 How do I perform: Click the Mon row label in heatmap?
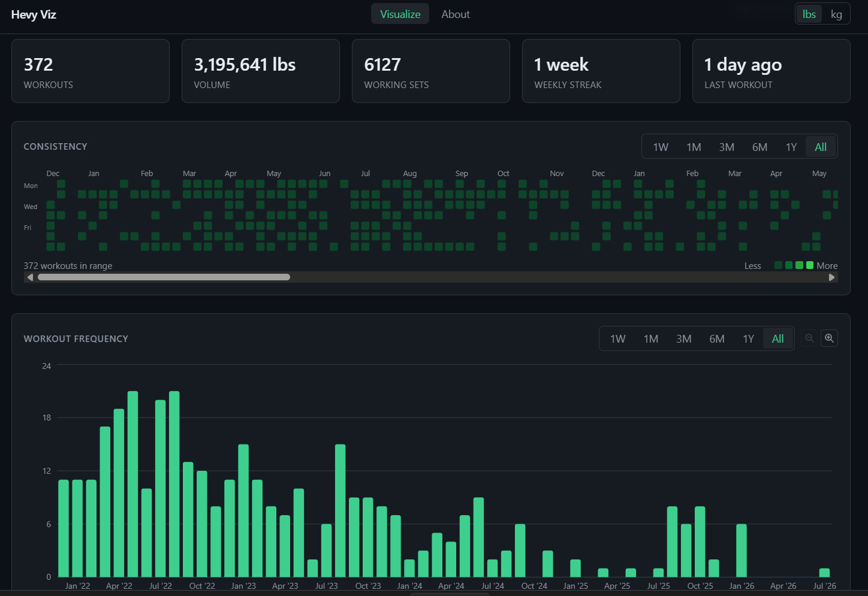pos(31,186)
